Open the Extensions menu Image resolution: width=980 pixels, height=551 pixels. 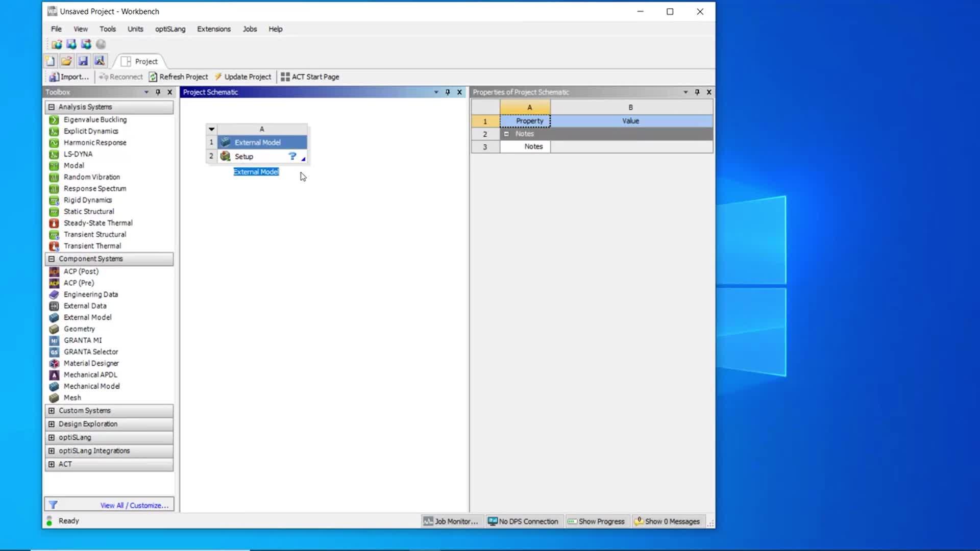214,29
